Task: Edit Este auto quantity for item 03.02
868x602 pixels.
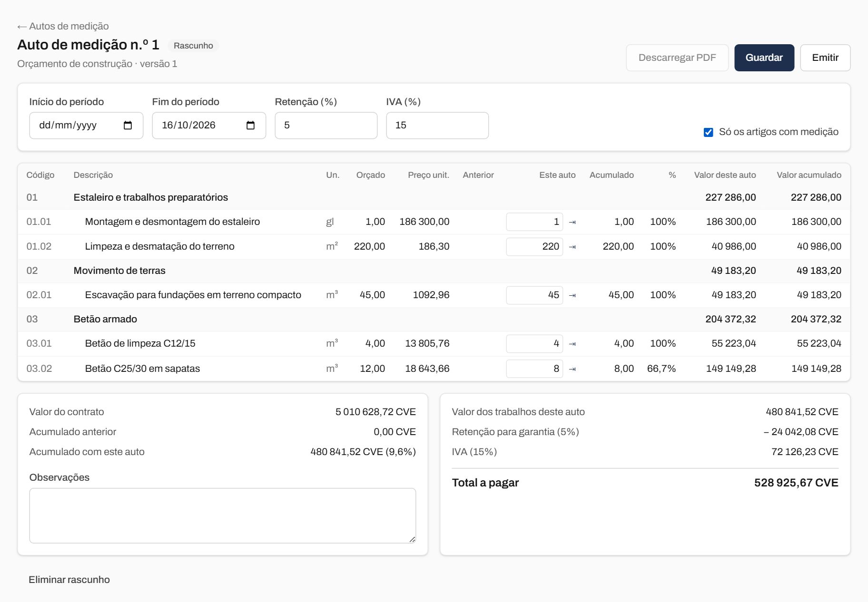Action: tap(534, 369)
